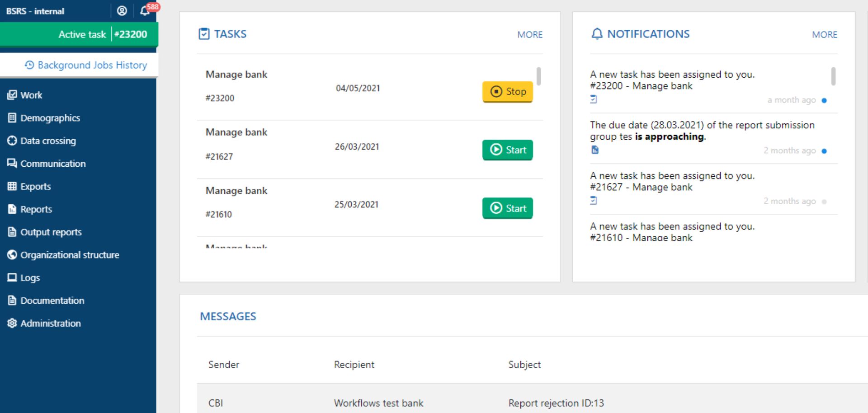Show MORE notifications
The width and height of the screenshot is (868, 413).
(824, 35)
